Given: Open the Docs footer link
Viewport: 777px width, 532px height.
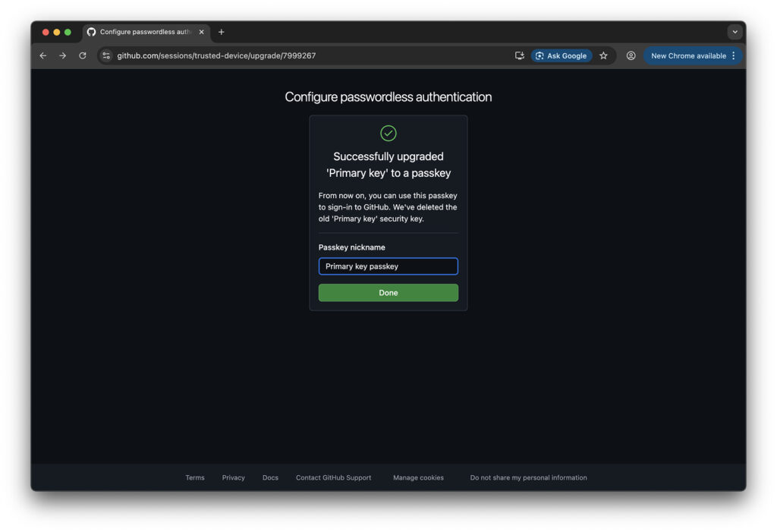Looking at the screenshot, I should pyautogui.click(x=270, y=477).
